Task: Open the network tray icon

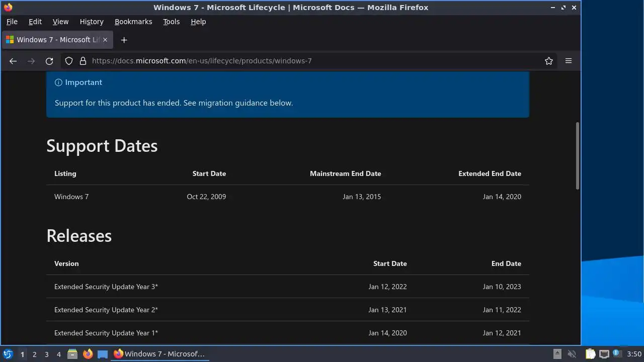Action: pos(604,354)
